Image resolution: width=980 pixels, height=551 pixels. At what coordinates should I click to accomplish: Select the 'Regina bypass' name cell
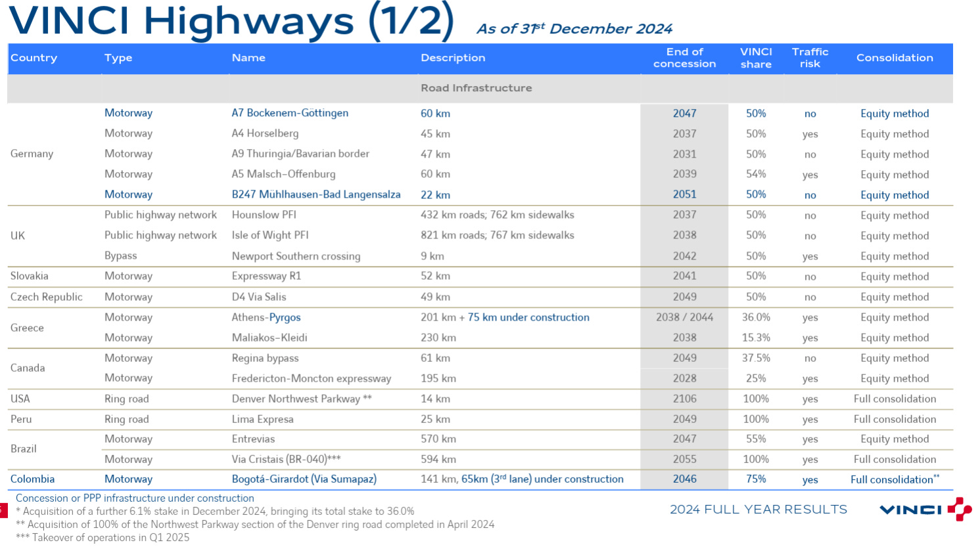[265, 358]
